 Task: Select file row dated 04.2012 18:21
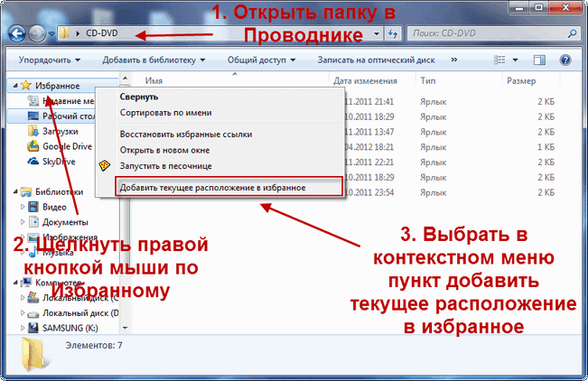tap(452, 147)
